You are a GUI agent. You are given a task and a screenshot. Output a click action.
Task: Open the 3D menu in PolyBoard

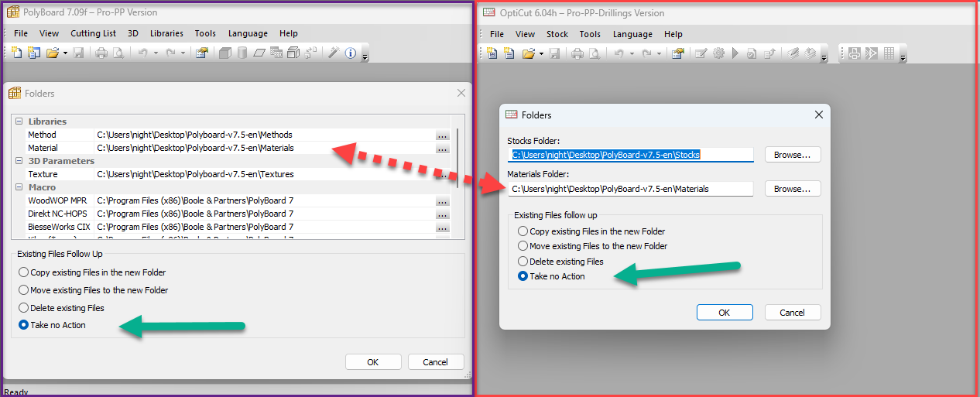point(133,33)
